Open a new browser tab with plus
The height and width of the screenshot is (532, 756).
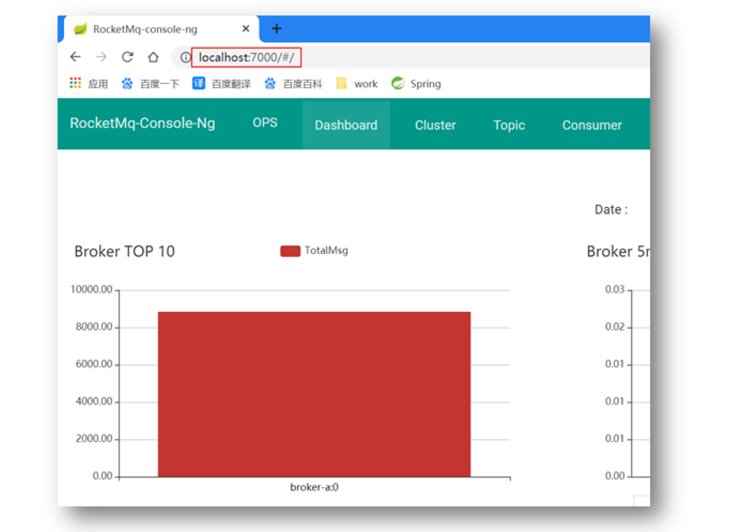click(x=277, y=29)
